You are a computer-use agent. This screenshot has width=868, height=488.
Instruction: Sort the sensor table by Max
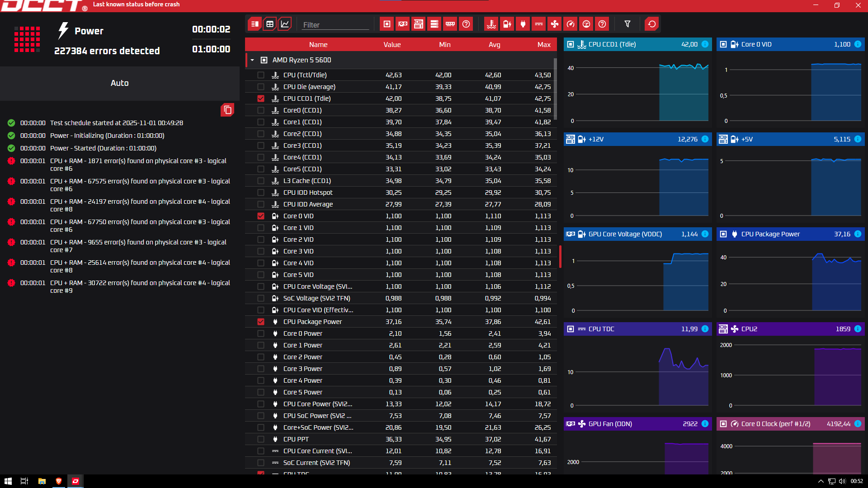coord(544,45)
